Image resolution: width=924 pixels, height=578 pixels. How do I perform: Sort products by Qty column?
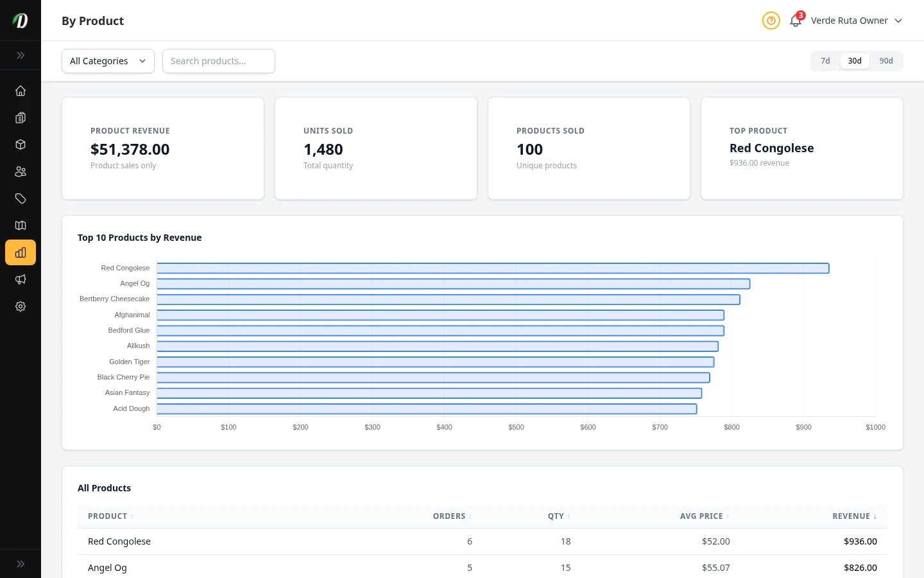(x=557, y=516)
